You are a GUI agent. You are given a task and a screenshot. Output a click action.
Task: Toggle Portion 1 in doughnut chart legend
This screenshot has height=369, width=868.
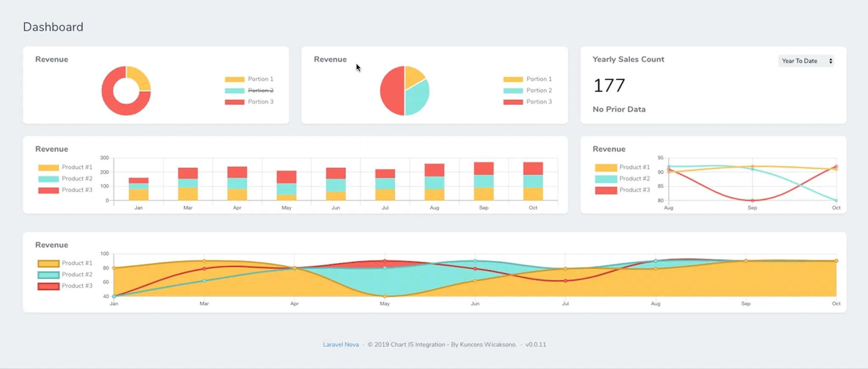pos(249,79)
